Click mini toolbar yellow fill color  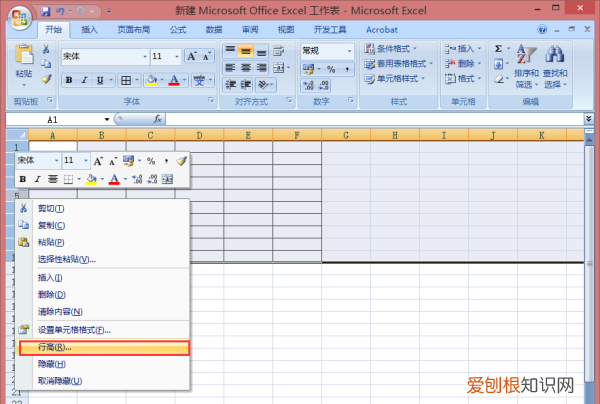(x=91, y=179)
